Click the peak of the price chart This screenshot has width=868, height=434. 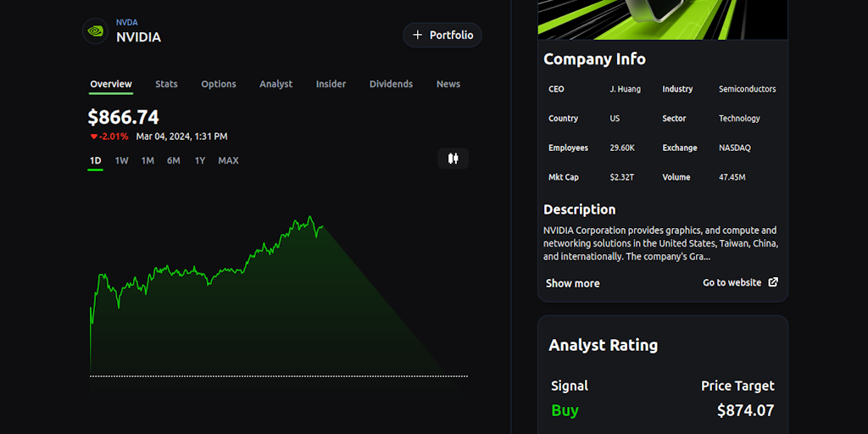(311, 217)
